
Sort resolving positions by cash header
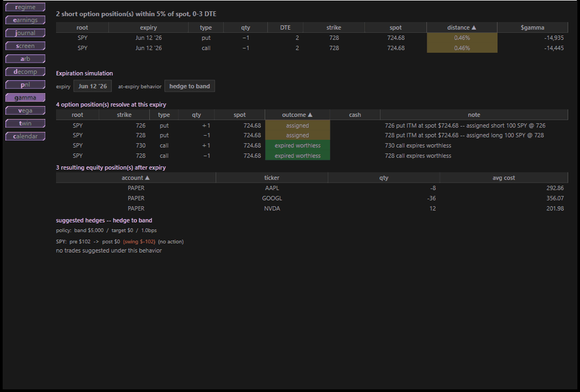354,115
